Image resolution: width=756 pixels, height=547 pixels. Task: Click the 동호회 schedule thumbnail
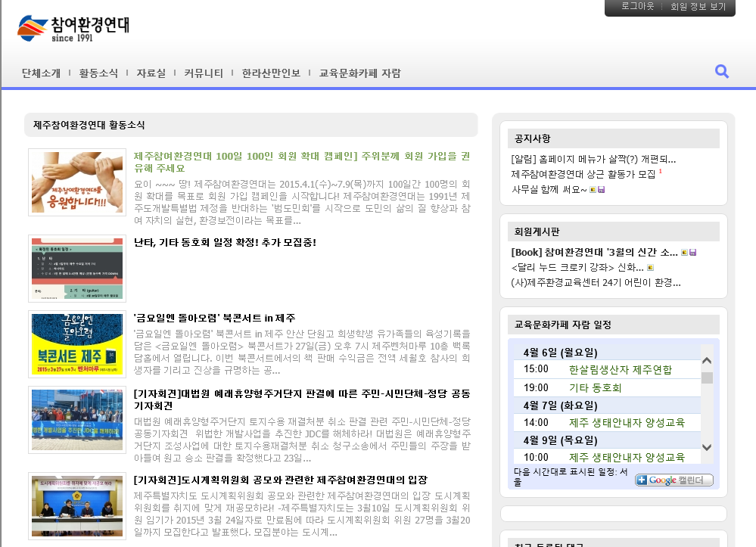pyautogui.click(x=77, y=269)
